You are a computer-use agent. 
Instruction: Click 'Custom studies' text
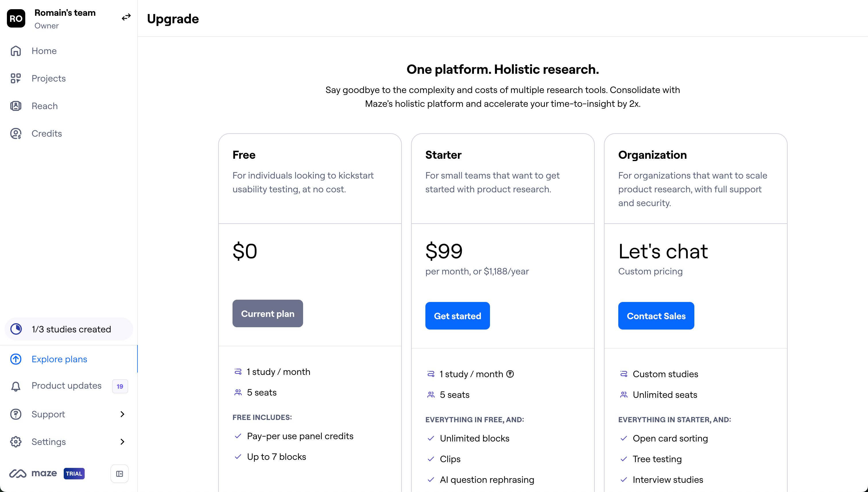pyautogui.click(x=665, y=374)
